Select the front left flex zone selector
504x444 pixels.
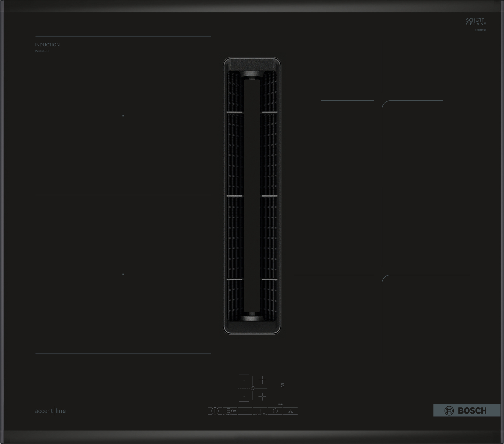coord(244,397)
